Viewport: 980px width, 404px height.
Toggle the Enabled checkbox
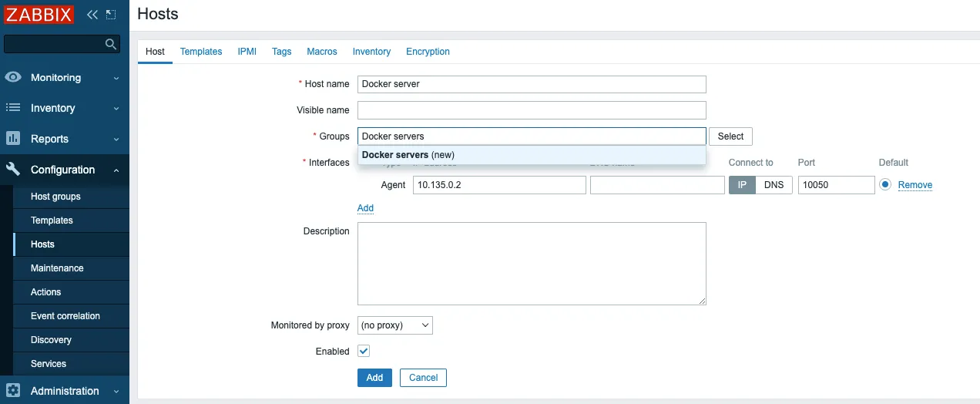tap(364, 351)
